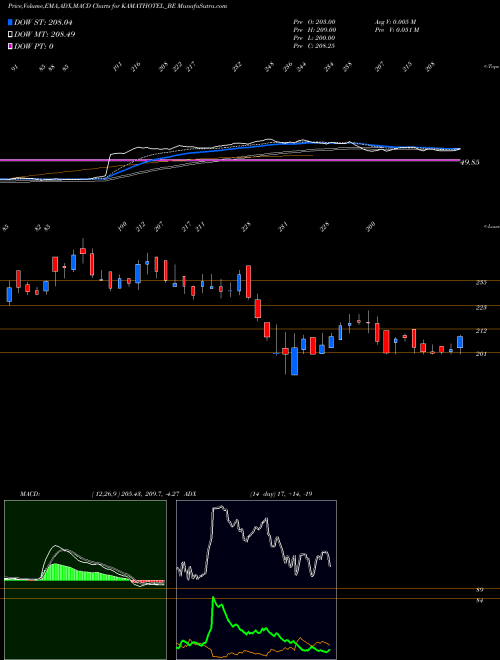Click the 'Pre V' previous volume text
Image resolution: width=500 pixels, height=660 pixels.
[397, 29]
